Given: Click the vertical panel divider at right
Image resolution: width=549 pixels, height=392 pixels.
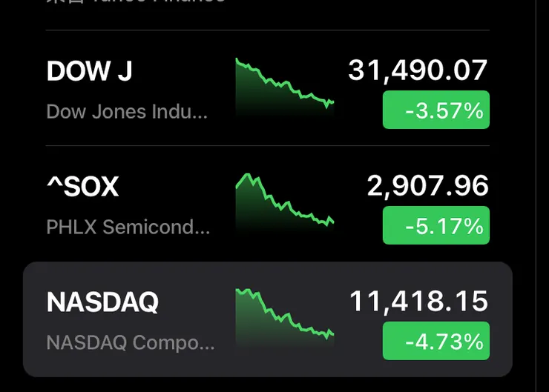Looking at the screenshot, I should [x=536, y=196].
